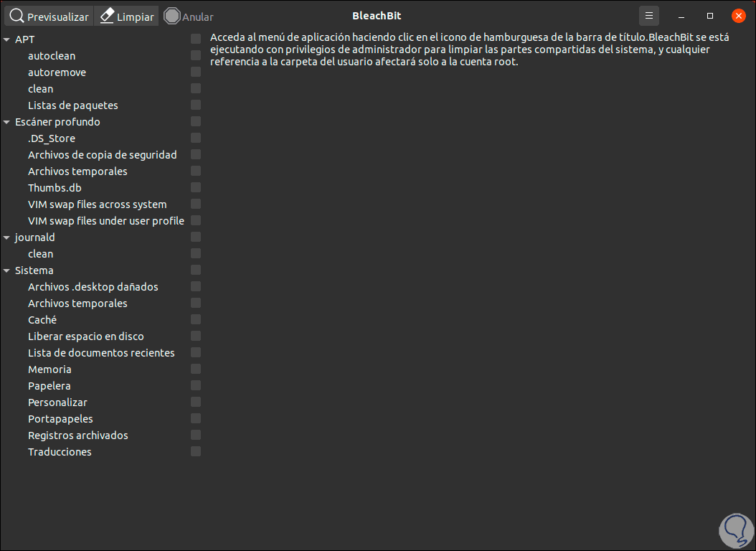Viewport: 756px width, 551px height.
Task: Enable the Personalizar checkbox
Action: [196, 402]
